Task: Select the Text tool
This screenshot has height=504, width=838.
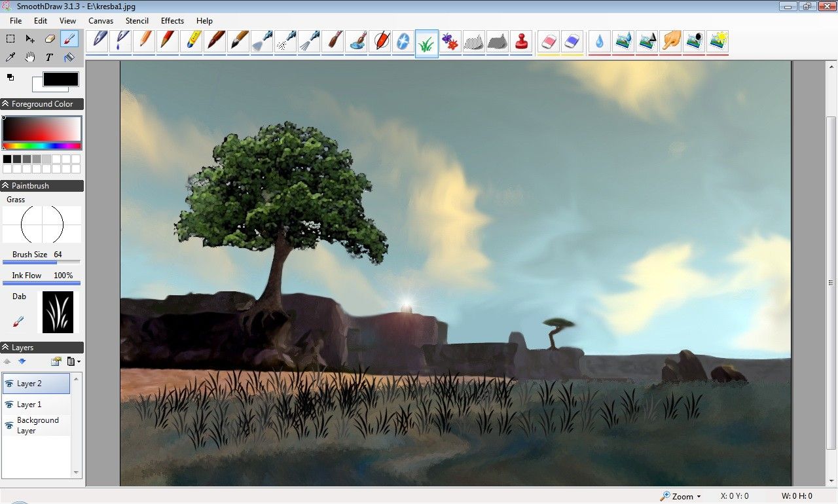Action: 48,57
